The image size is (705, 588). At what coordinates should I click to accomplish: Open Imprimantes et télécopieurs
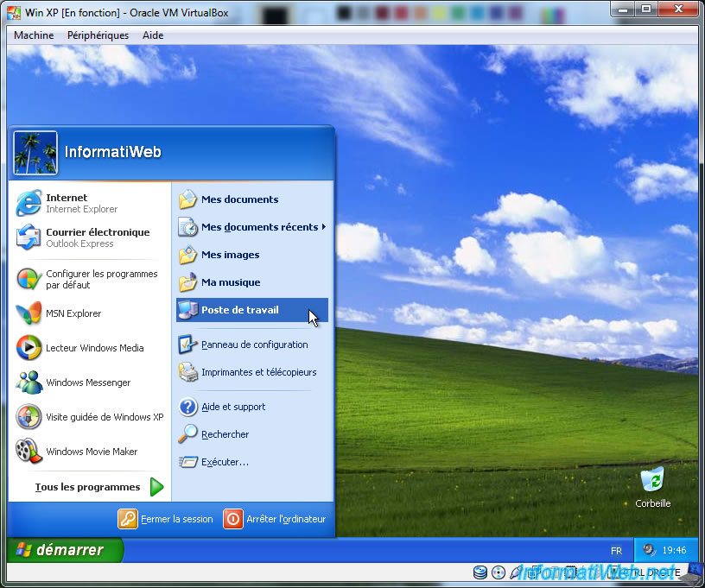pyautogui.click(x=252, y=372)
